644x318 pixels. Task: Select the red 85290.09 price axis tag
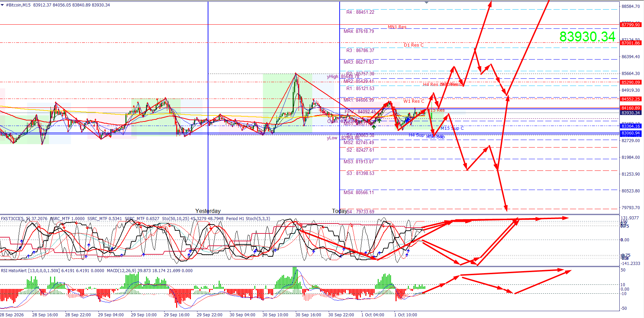click(x=631, y=82)
